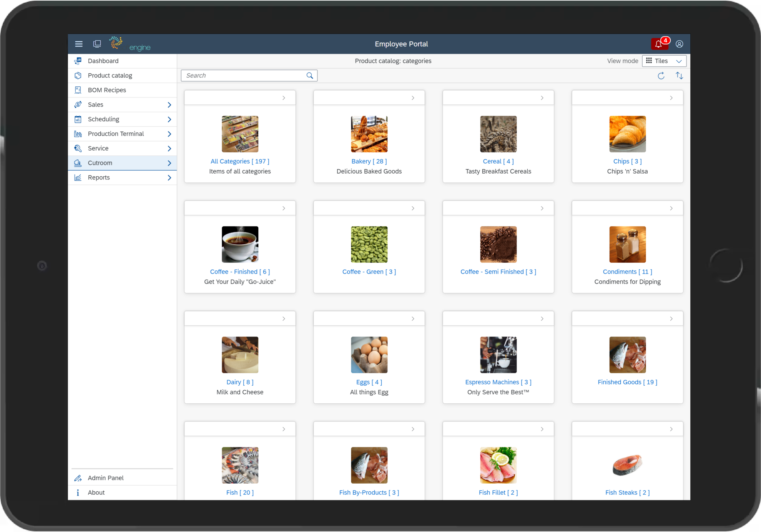Click the refresh icon above tiles
Image resolution: width=761 pixels, height=532 pixels.
[661, 76]
